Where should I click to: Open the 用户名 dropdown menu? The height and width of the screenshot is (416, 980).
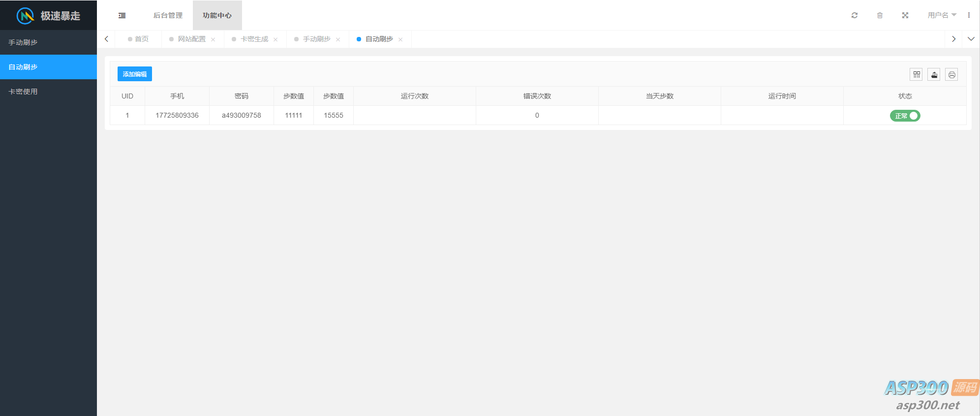click(942, 15)
